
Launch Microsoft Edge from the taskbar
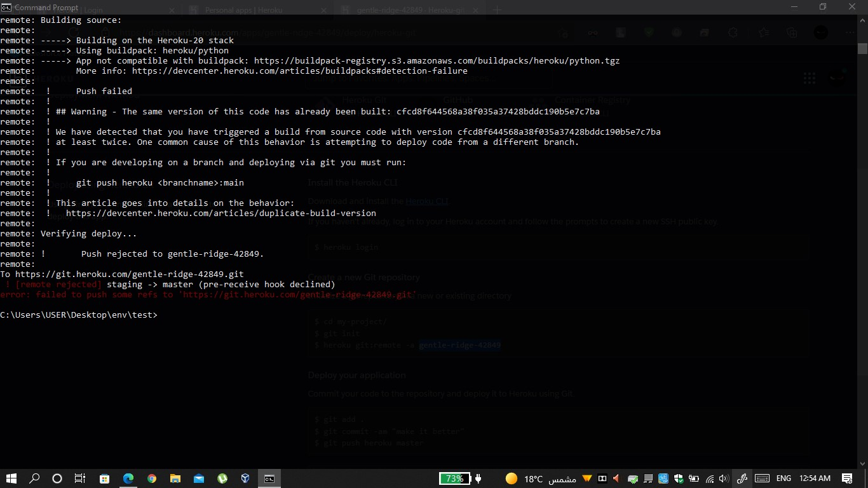(x=128, y=478)
